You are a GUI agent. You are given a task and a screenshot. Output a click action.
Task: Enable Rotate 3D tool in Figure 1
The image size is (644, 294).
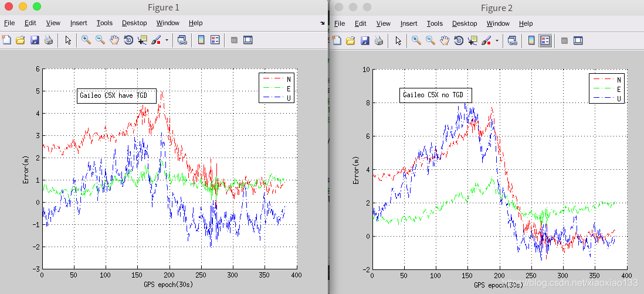pos(128,40)
